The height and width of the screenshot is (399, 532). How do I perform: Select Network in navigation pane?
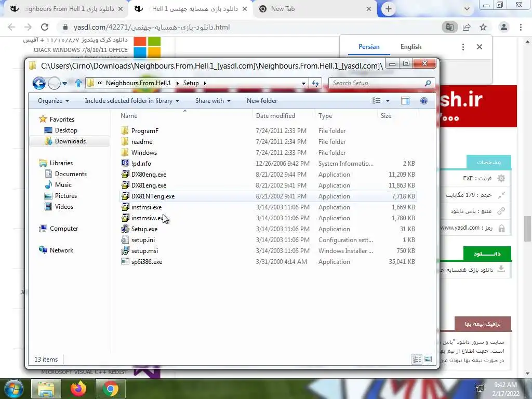coord(61,250)
